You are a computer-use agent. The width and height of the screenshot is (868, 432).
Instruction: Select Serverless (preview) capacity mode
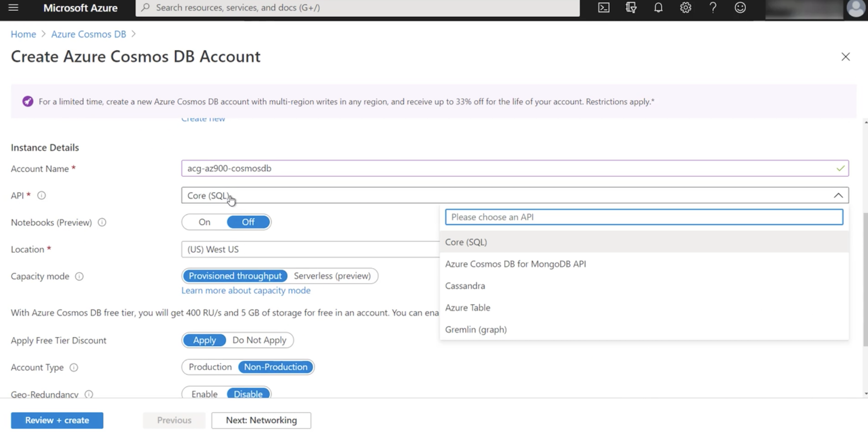[332, 276]
